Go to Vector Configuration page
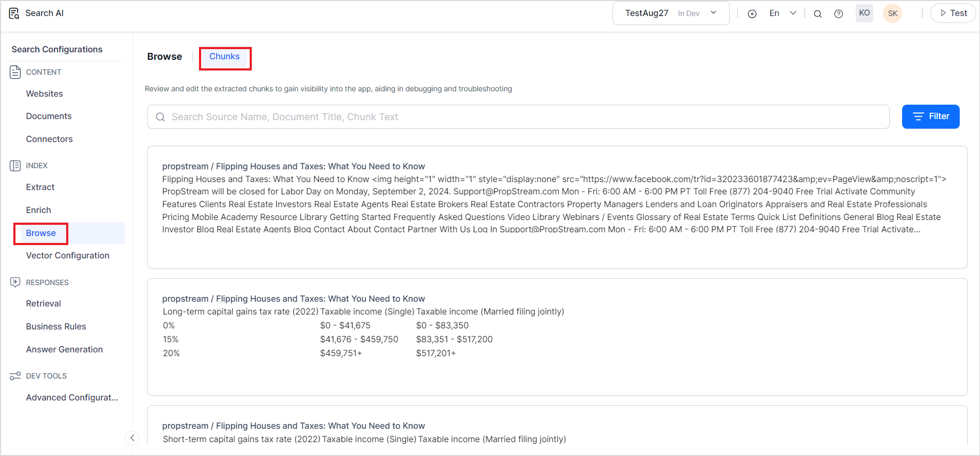 (x=68, y=255)
